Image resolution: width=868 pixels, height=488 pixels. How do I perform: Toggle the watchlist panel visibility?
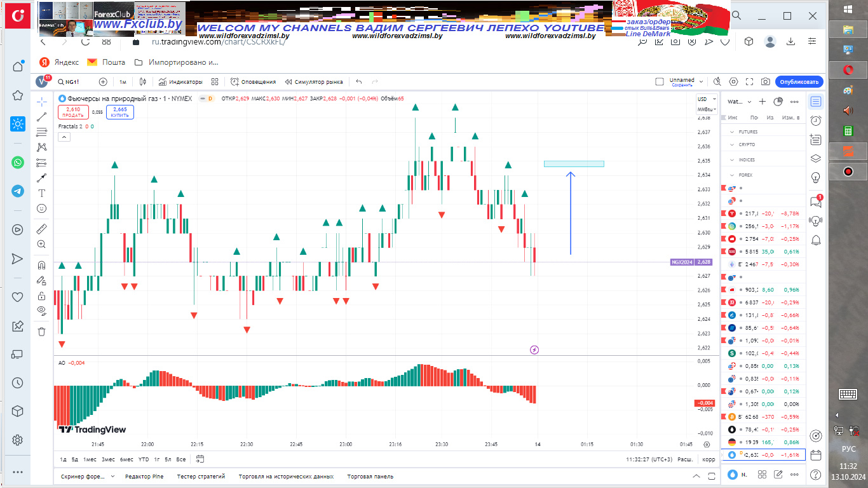(816, 102)
